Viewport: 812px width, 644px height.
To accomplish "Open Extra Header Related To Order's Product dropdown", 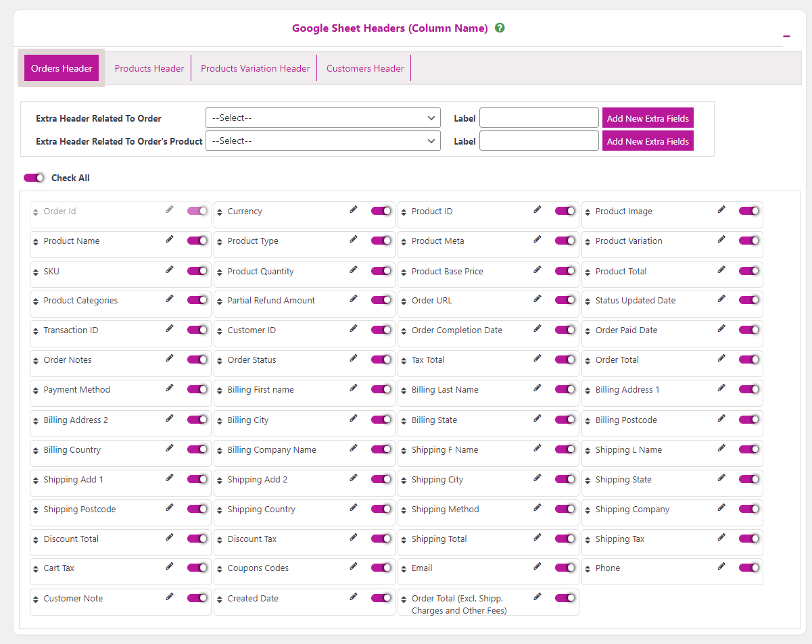I will coord(323,141).
